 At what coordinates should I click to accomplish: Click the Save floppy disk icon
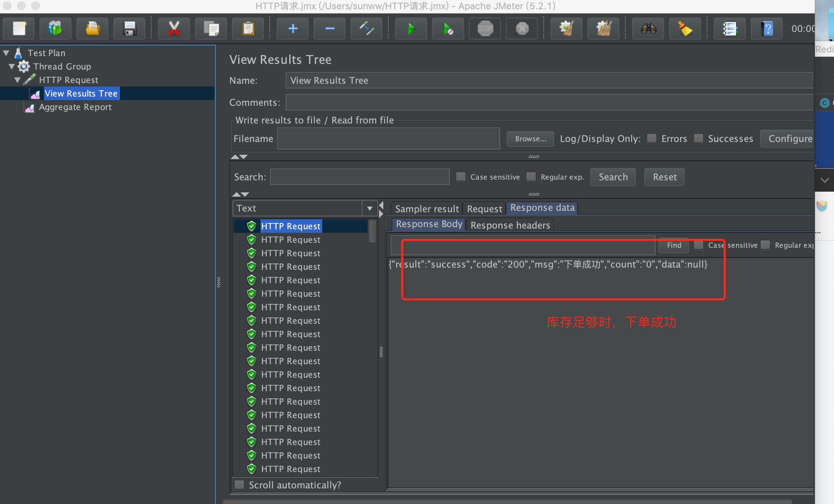coord(130,28)
